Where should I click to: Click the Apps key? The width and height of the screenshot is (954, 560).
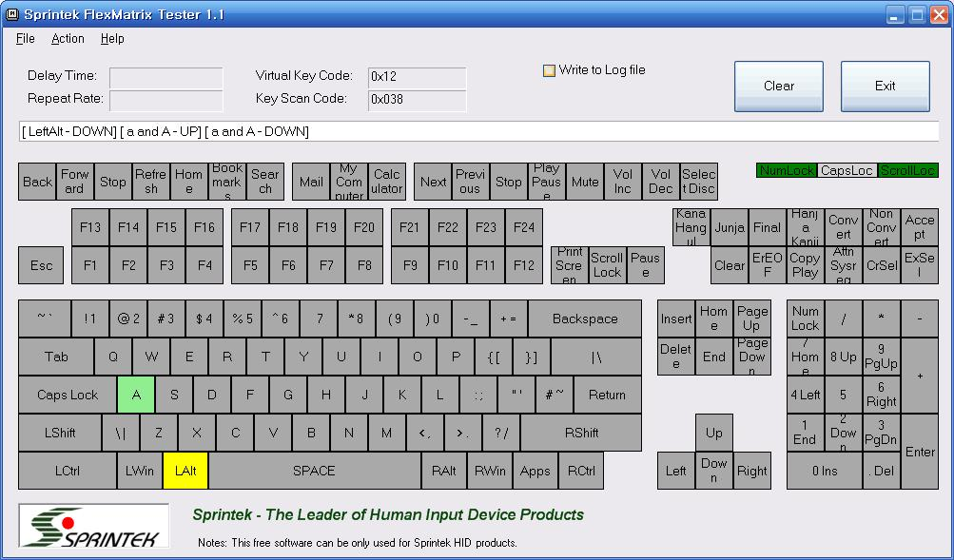coord(535,471)
